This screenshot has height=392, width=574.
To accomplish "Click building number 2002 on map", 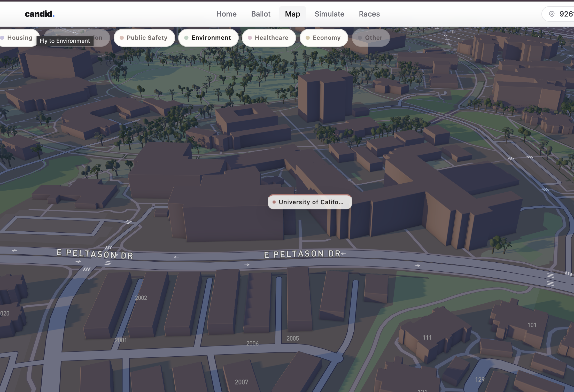I will tap(141, 298).
